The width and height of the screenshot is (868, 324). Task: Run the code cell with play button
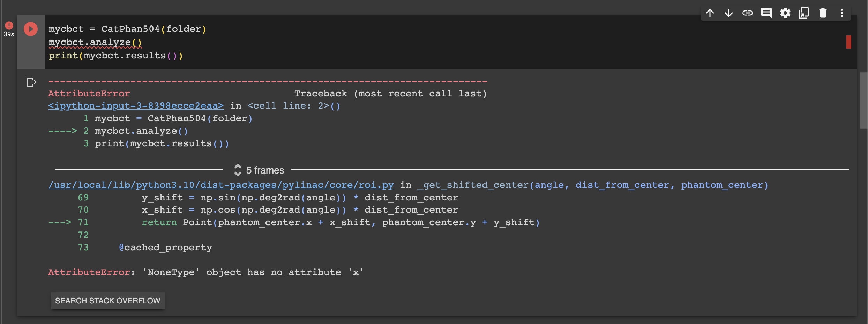(31, 29)
